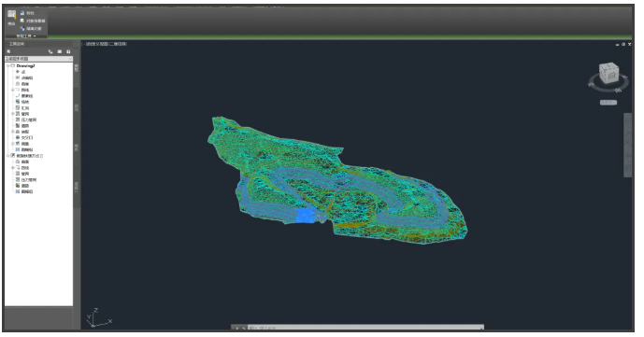Switch to the 工具箱 Toolbox vertical tab

(x=77, y=188)
